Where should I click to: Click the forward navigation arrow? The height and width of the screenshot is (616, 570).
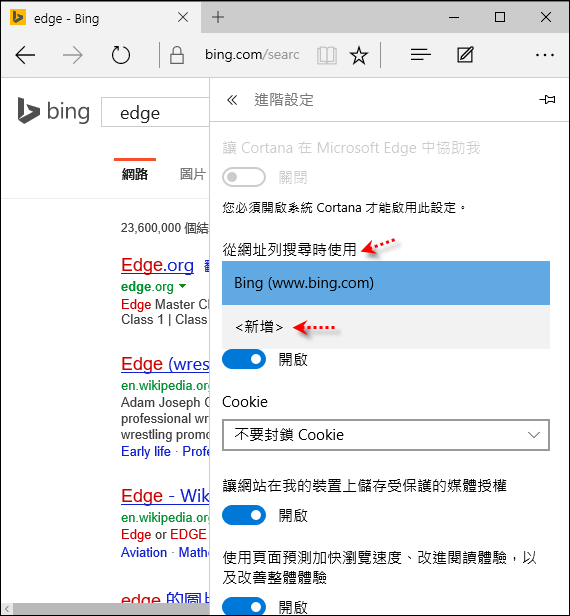point(73,55)
